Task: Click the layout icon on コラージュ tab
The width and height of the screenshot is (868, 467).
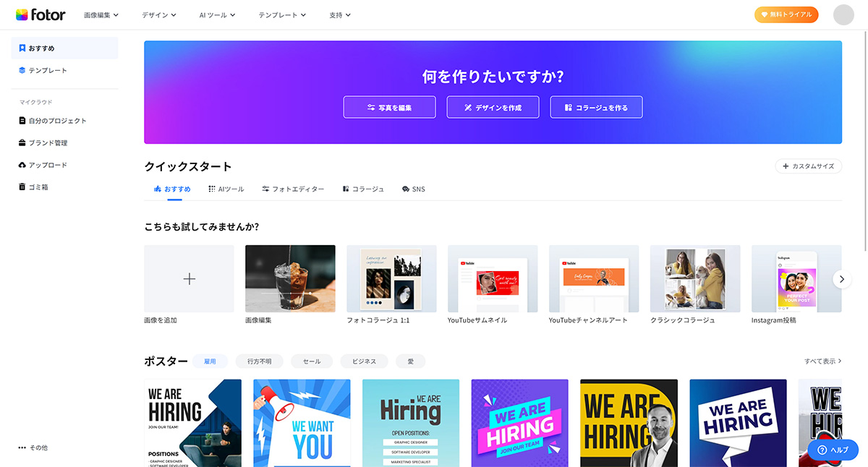Action: (x=346, y=189)
